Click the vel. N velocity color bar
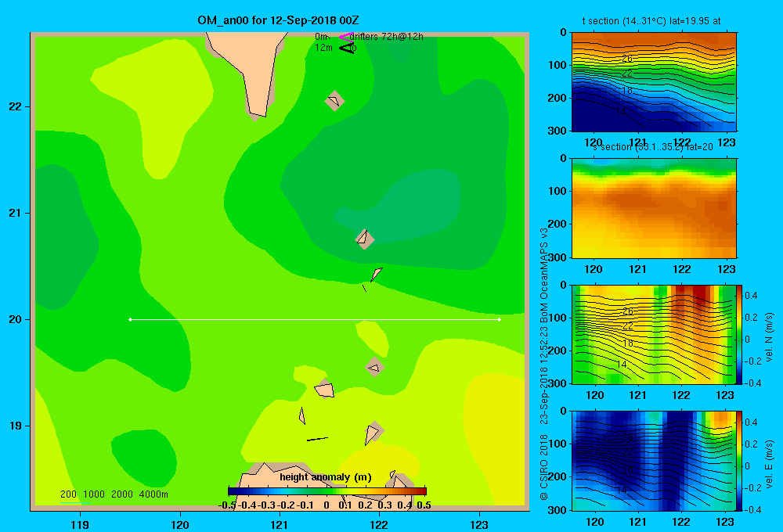Image resolution: width=783 pixels, height=532 pixels. (739, 334)
